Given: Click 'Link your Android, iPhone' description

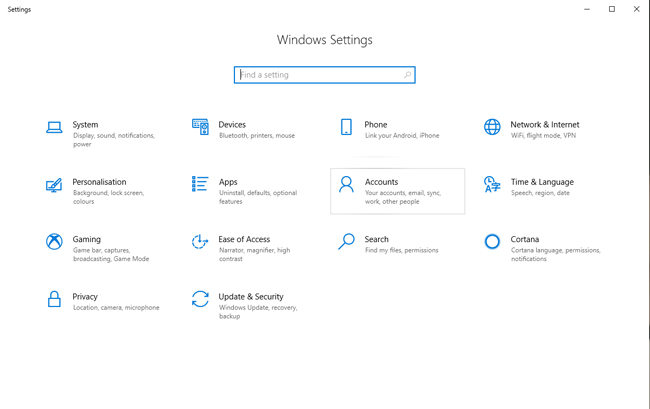Looking at the screenshot, I should pos(402,136).
